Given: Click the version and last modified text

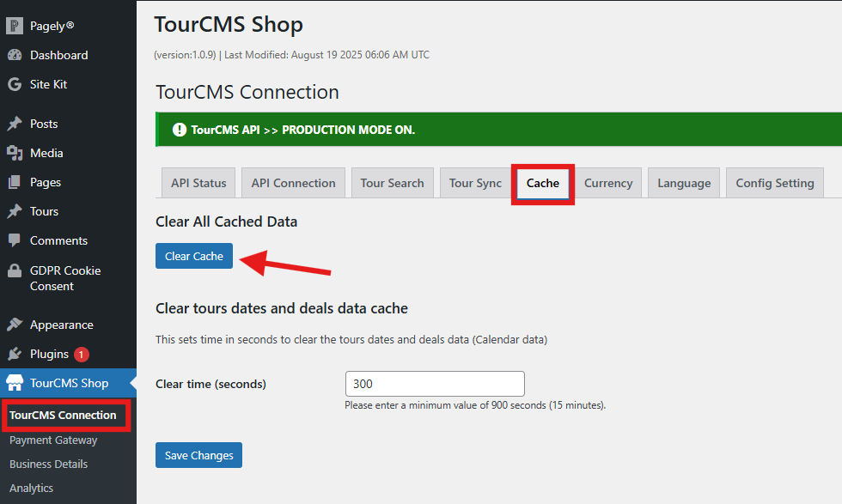Looking at the screenshot, I should click(291, 55).
